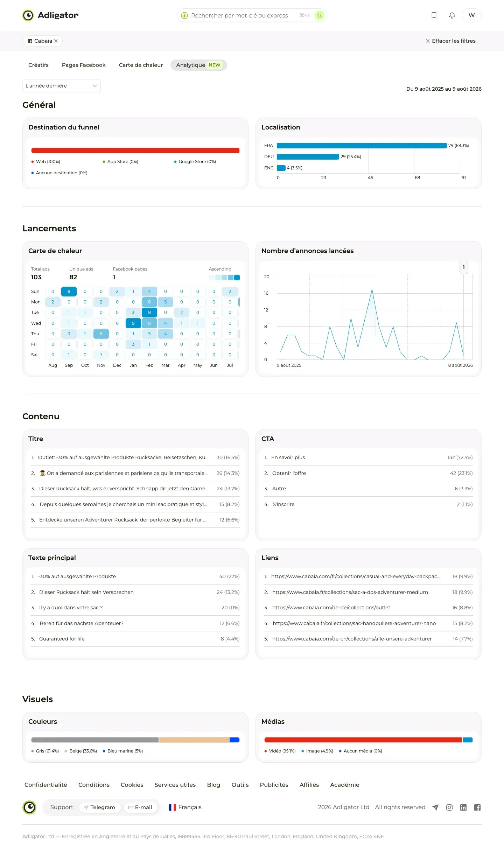Click title row 'Depuis quelques semaines je cherchais'
The height and width of the screenshot is (854, 504).
point(135,504)
